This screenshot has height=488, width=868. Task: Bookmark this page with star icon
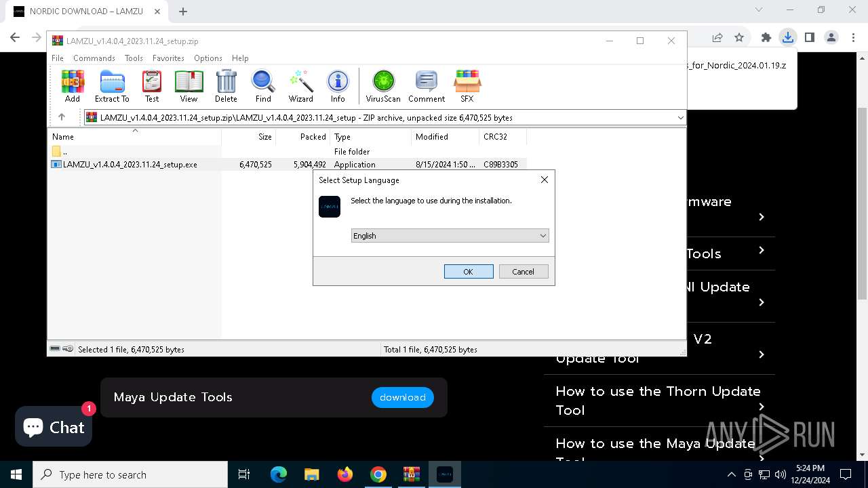[739, 37]
